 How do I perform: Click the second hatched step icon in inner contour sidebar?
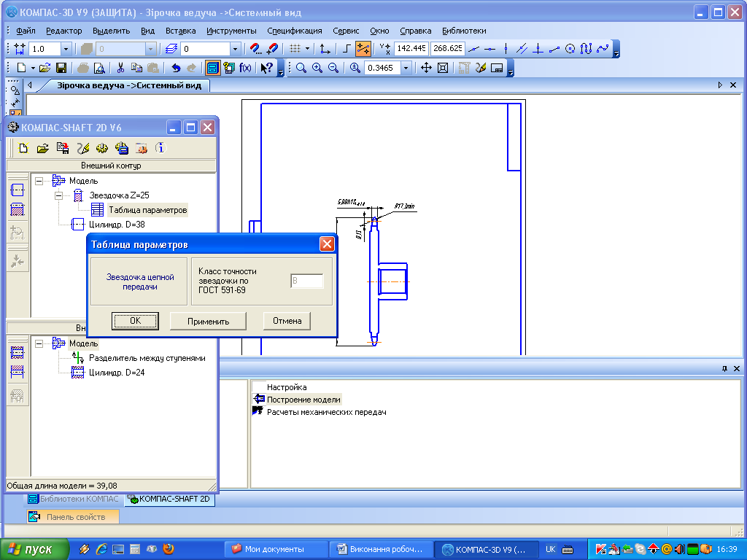pyautogui.click(x=18, y=372)
